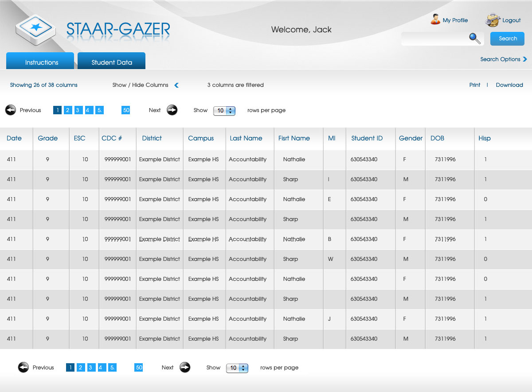Click the Logout link

pyautogui.click(x=512, y=20)
